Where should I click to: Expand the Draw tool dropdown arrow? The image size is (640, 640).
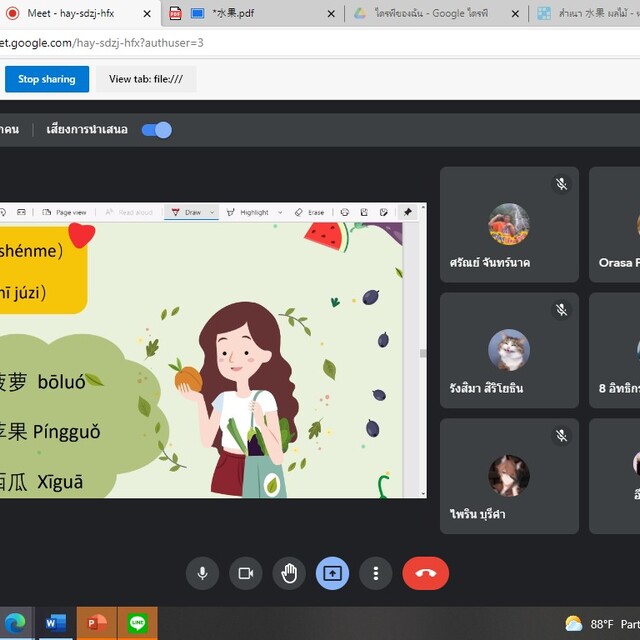212,212
